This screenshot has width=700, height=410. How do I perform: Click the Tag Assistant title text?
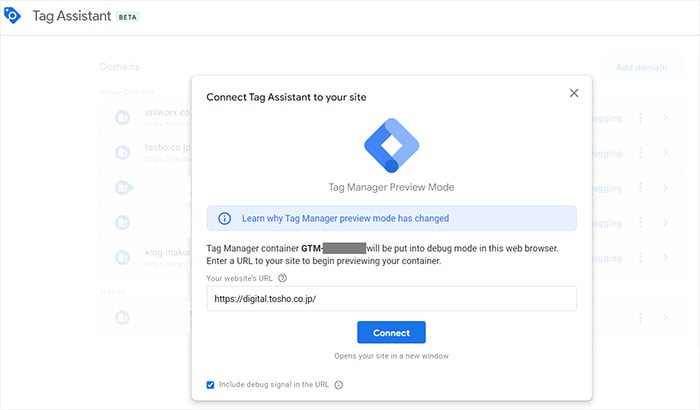[71, 16]
